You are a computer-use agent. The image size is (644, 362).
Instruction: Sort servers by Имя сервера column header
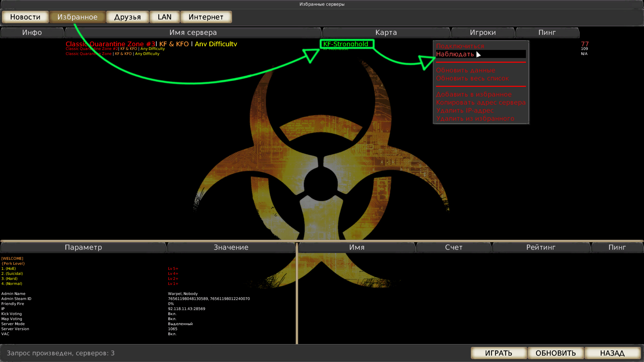[193, 33]
